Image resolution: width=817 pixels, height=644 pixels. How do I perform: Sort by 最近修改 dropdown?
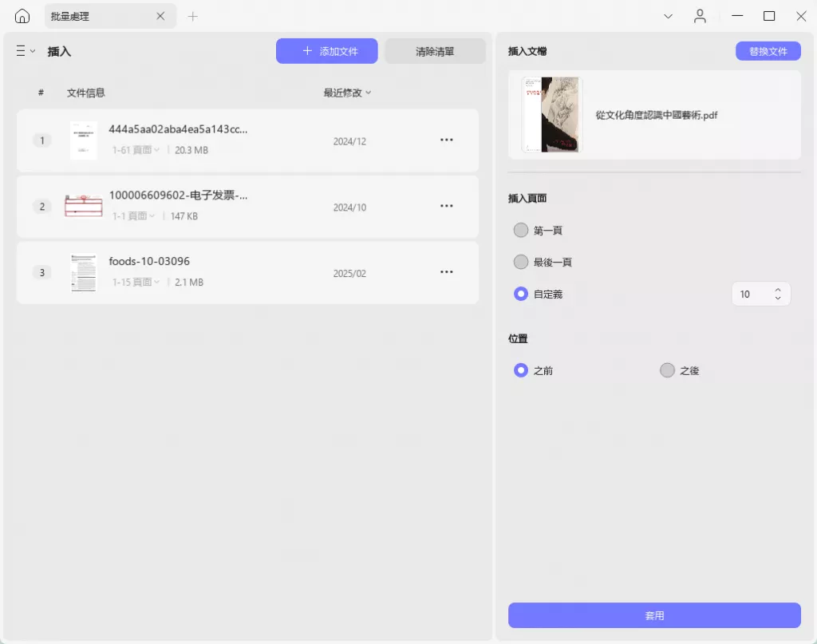(348, 93)
